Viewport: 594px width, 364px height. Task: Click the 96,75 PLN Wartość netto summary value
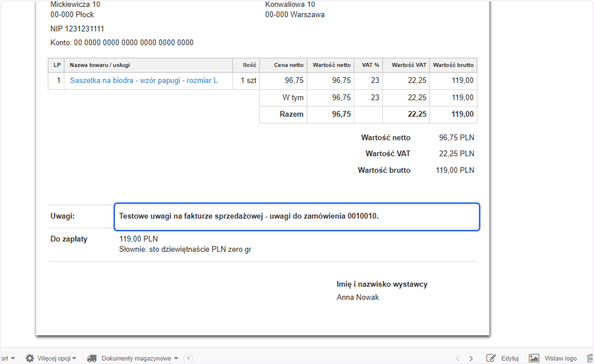click(x=456, y=137)
